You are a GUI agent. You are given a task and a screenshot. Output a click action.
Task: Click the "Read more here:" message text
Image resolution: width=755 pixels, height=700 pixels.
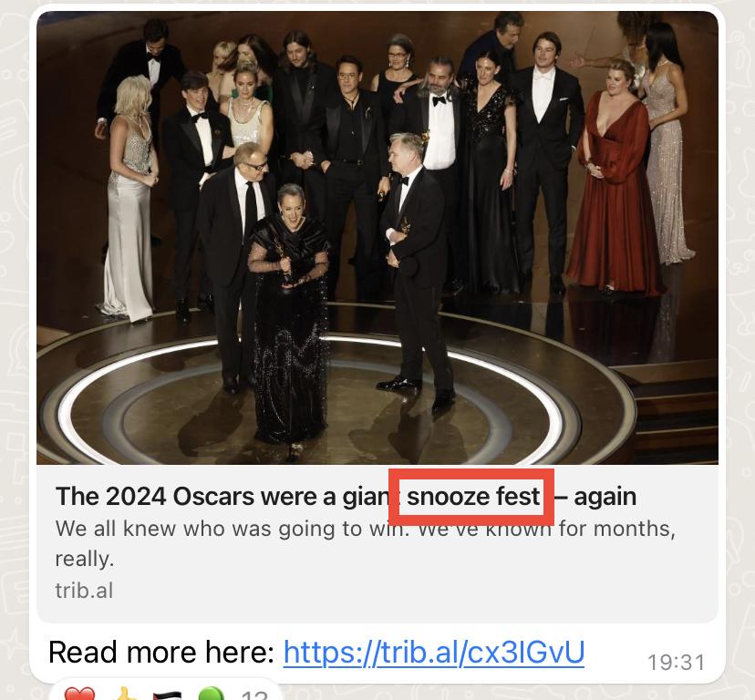[161, 653]
